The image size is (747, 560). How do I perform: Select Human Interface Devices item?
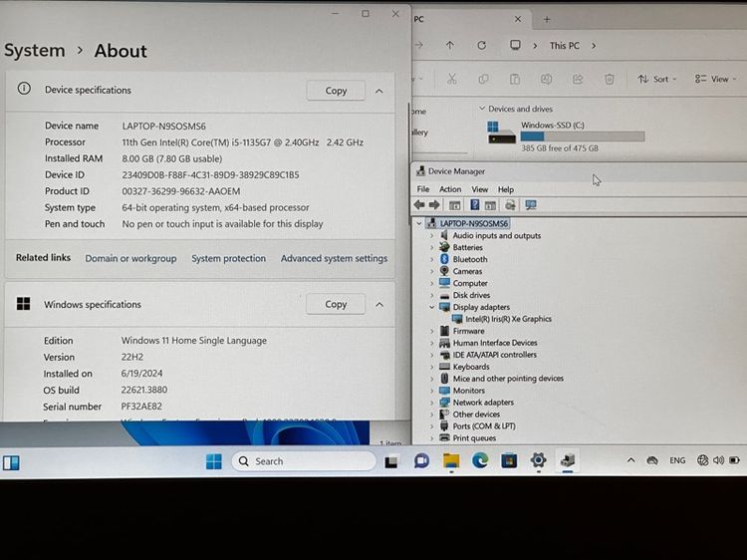[x=495, y=343]
